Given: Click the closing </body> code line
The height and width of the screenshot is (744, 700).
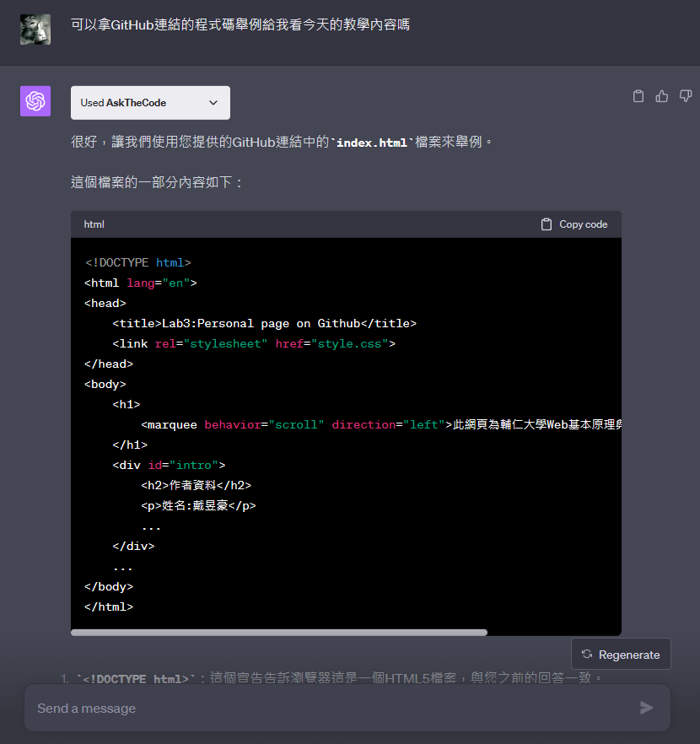Looking at the screenshot, I should (x=109, y=586).
